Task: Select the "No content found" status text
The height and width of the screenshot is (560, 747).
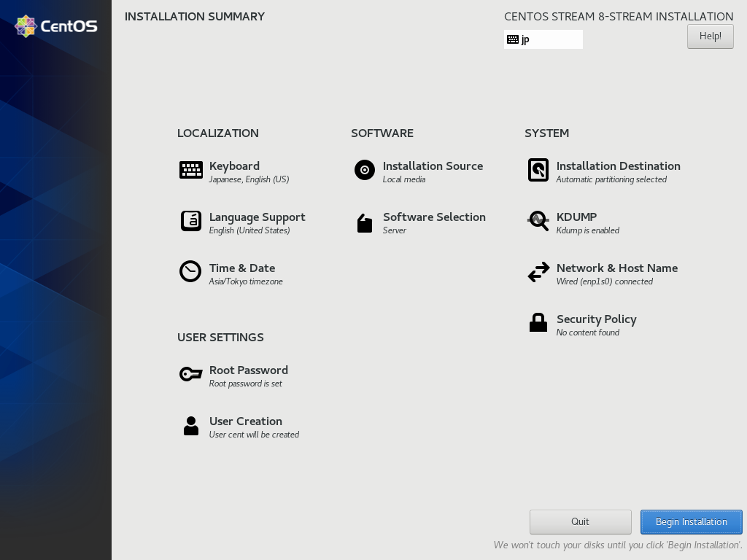Action: (588, 332)
